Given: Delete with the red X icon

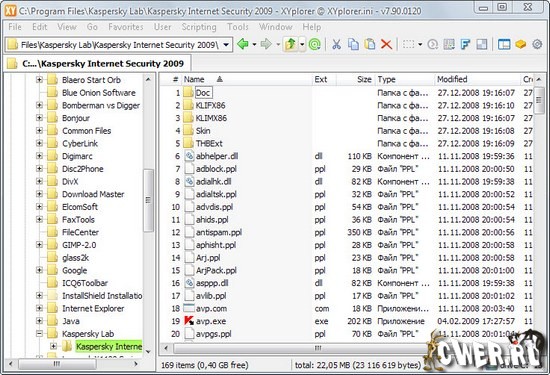Looking at the screenshot, I should coord(386,45).
